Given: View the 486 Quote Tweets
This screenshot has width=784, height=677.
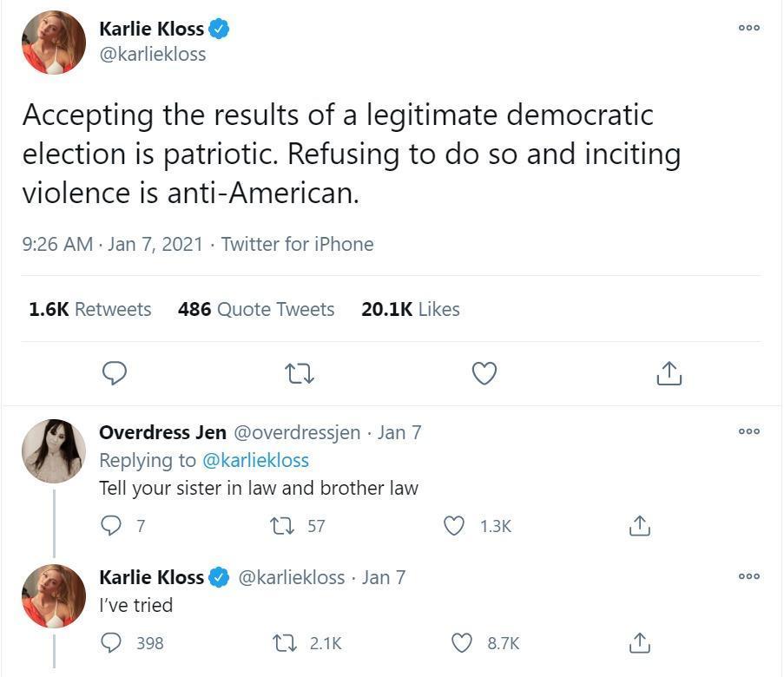Looking at the screenshot, I should coord(256,309).
